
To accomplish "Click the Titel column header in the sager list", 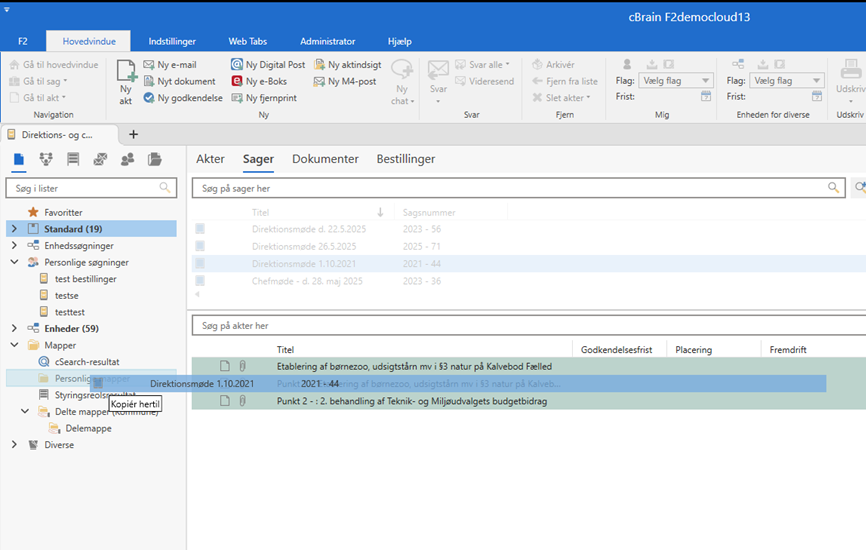I will pyautogui.click(x=261, y=212).
